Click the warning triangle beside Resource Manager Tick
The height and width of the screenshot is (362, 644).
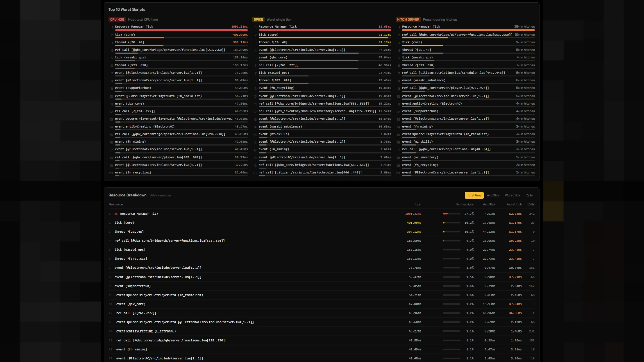click(x=116, y=214)
